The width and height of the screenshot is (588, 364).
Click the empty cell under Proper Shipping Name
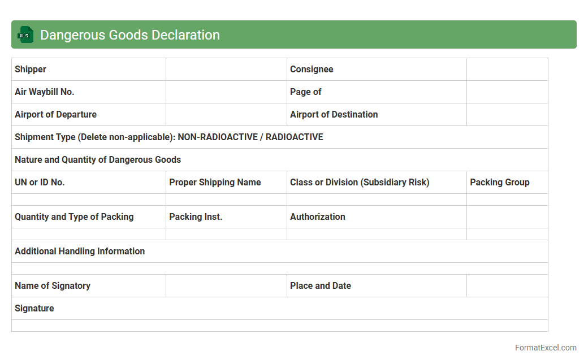[226, 200]
